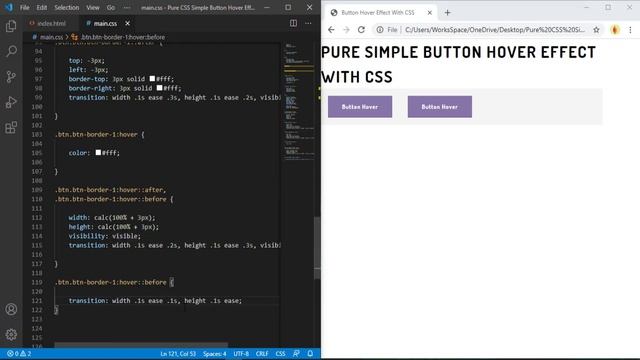
Task: Open Source Control view
Action: [x=11, y=76]
